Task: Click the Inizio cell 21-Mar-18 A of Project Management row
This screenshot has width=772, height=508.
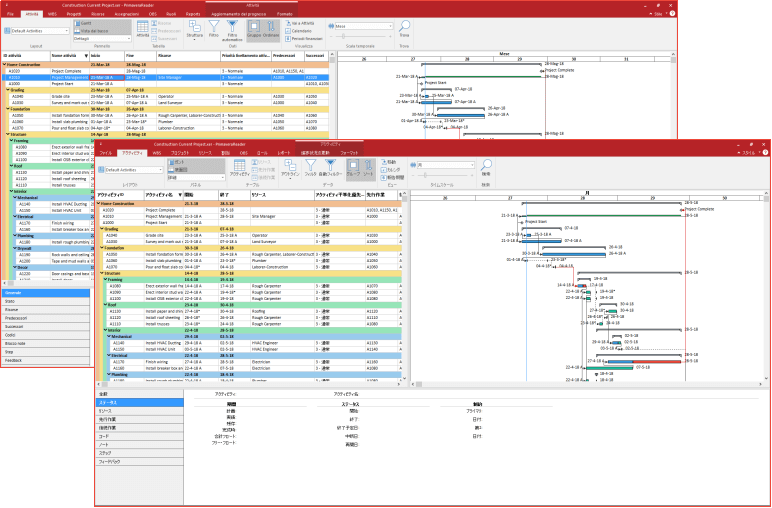Action: click(107, 77)
